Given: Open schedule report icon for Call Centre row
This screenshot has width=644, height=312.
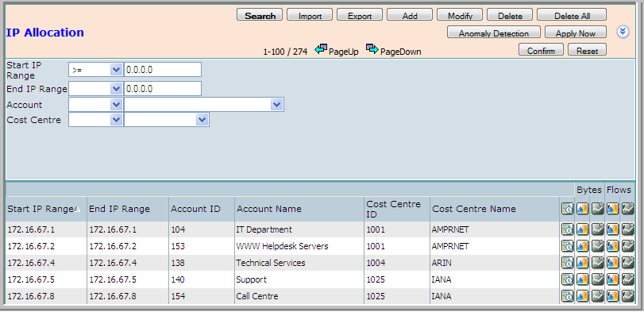Looking at the screenshot, I should click(567, 296).
